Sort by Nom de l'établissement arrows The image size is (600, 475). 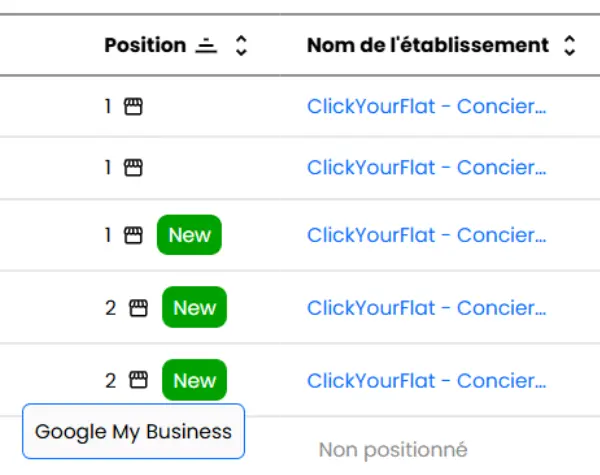570,46
